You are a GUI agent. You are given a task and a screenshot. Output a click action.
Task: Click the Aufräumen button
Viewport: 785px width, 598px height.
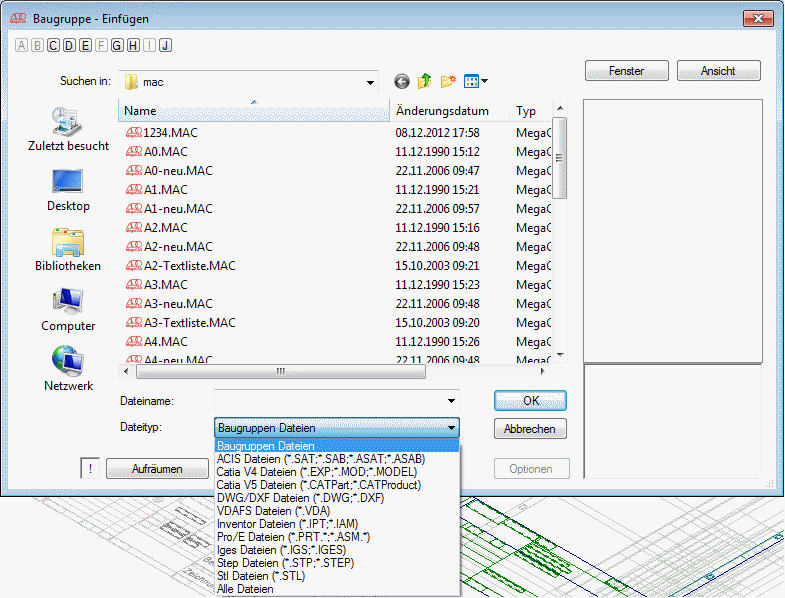point(157,469)
